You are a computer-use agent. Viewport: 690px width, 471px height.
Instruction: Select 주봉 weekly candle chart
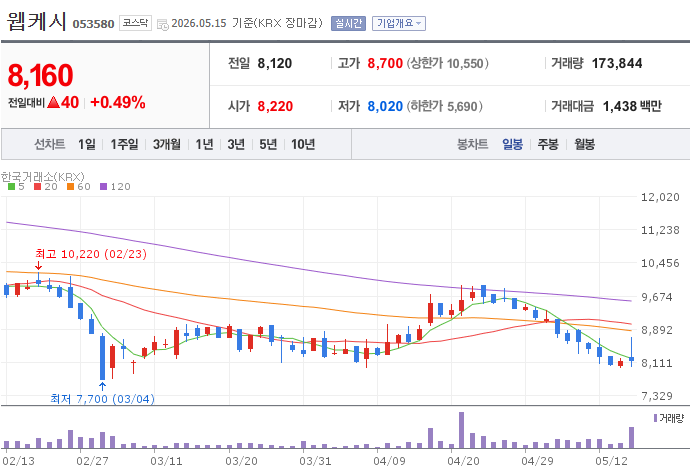[x=548, y=144]
